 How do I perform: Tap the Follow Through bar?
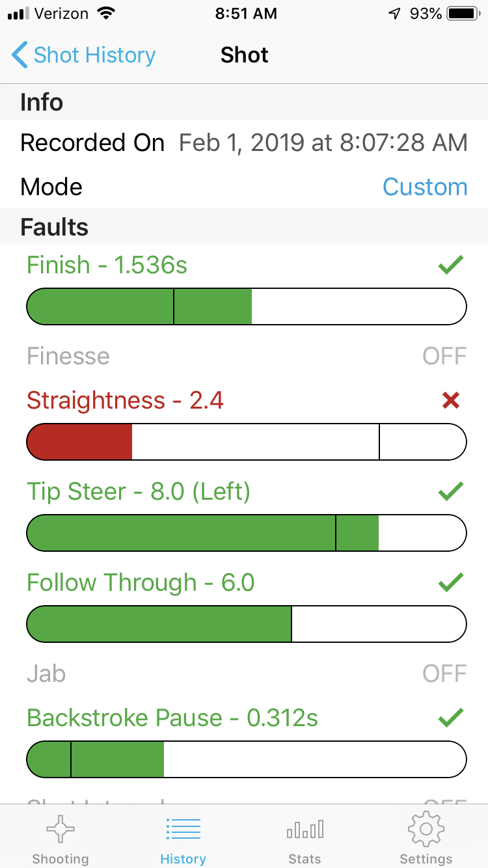[246, 623]
